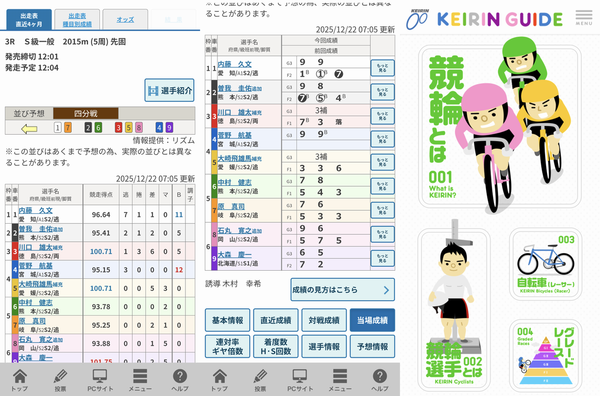Open 菅野 航基 link in left table

36,266
